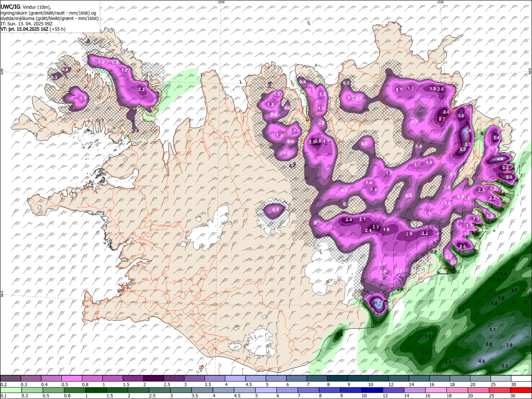This screenshot has height=399, width=532.
Task: Click the '0.2' label under the upper scale
Action: [3, 384]
